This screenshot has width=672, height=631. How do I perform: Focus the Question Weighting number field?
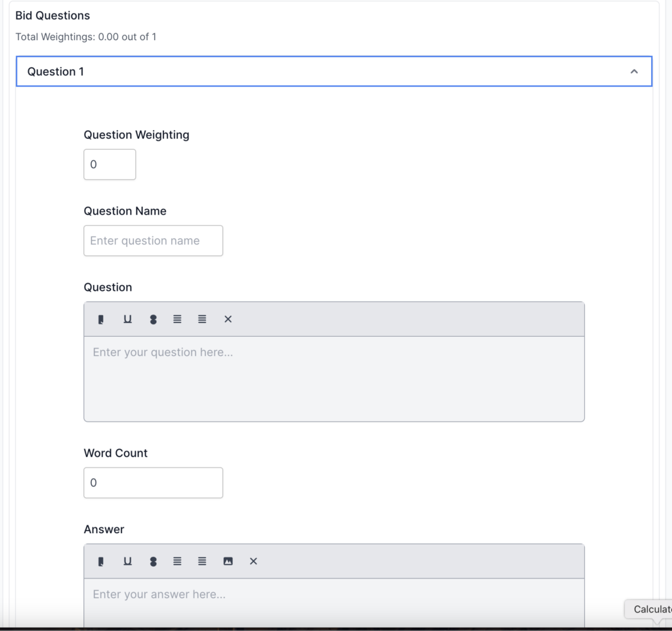click(x=110, y=164)
